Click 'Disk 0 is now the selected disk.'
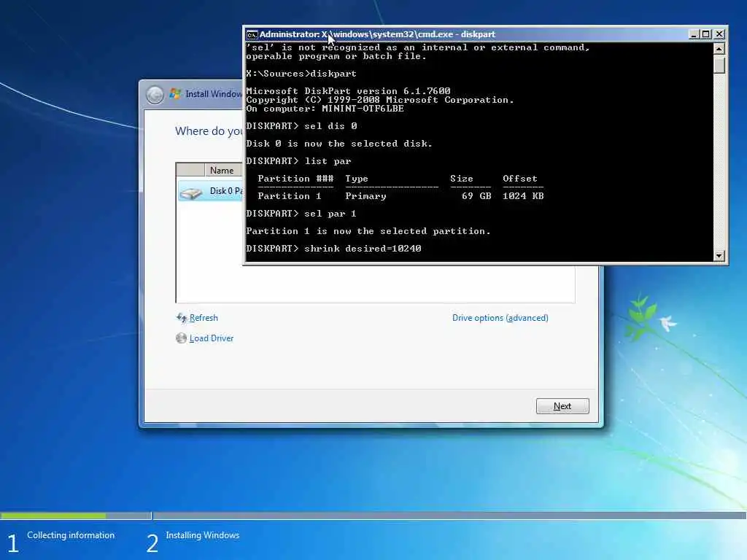This screenshot has width=747, height=560. (339, 144)
